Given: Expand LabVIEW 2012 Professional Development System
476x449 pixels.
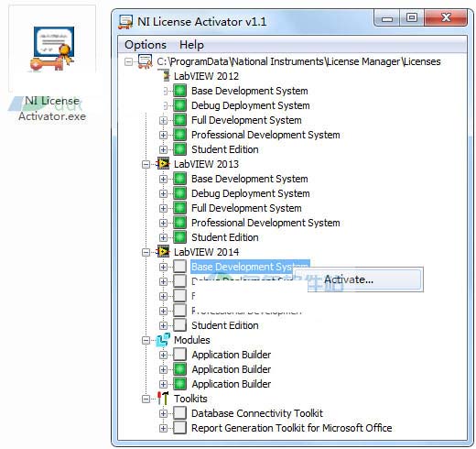Looking at the screenshot, I should coord(163,135).
